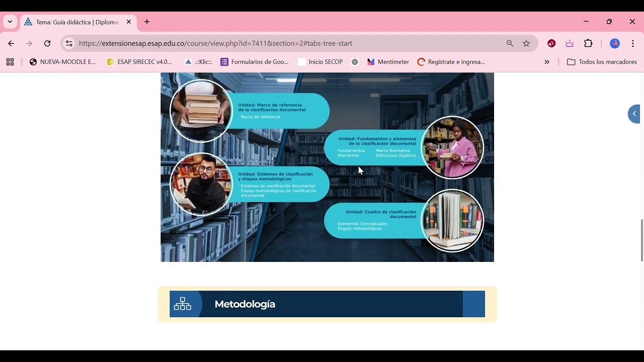Reload the current page
This screenshot has height=362, width=644.
[x=47, y=43]
